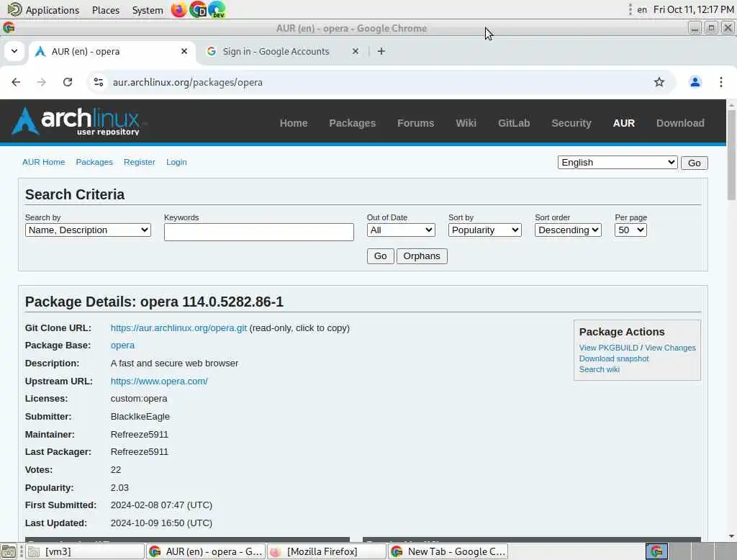This screenshot has width=737, height=560.
Task: Click the Login link
Action: point(176,162)
